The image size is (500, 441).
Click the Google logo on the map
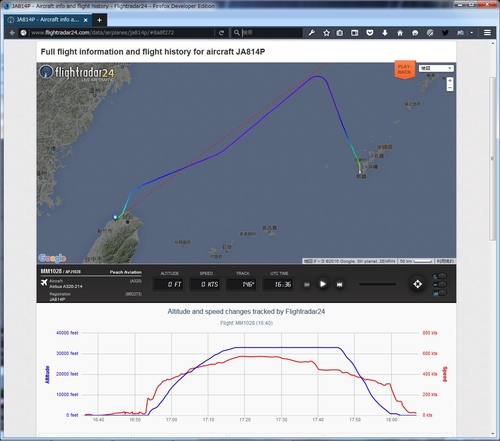click(52, 258)
